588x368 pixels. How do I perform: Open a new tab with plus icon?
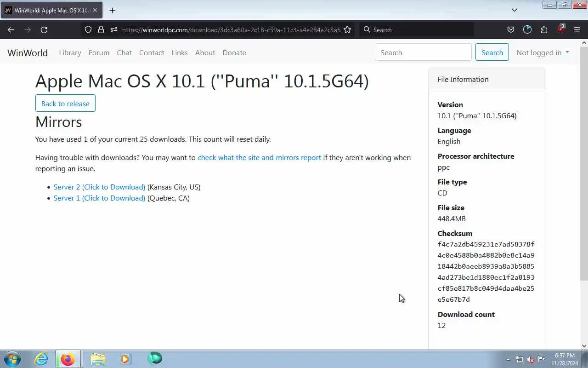(x=113, y=10)
